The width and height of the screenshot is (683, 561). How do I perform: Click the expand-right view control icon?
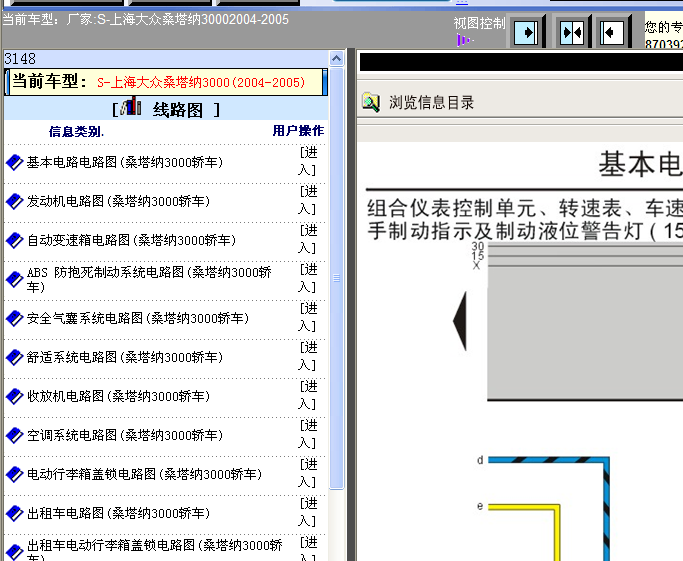[526, 32]
